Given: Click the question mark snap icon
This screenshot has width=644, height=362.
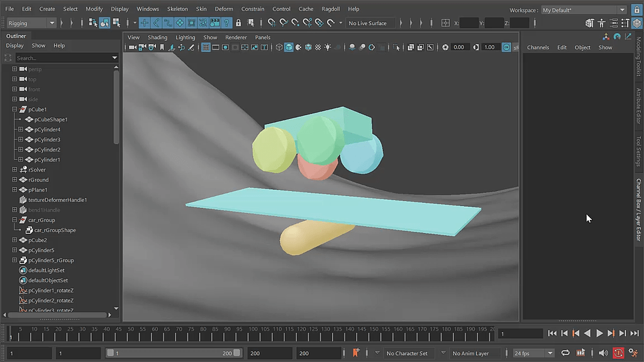Looking at the screenshot, I should point(227,23).
